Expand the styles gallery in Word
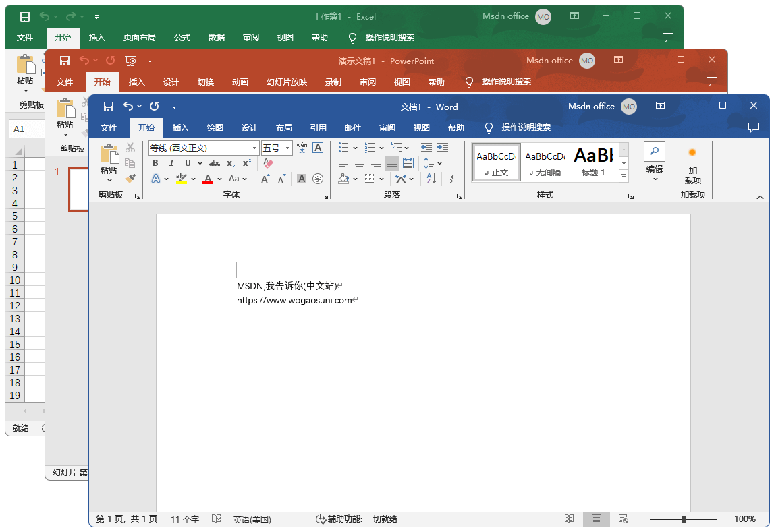774x532 pixels. click(624, 176)
